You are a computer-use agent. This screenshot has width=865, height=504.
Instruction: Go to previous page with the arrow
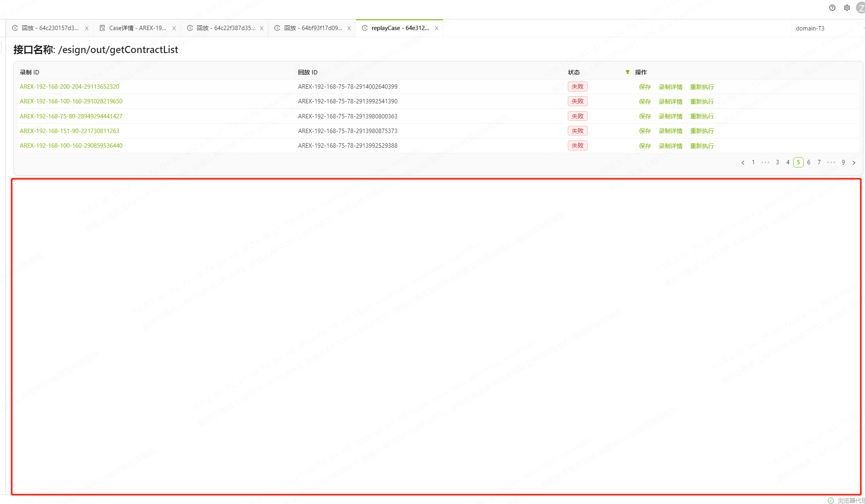743,162
